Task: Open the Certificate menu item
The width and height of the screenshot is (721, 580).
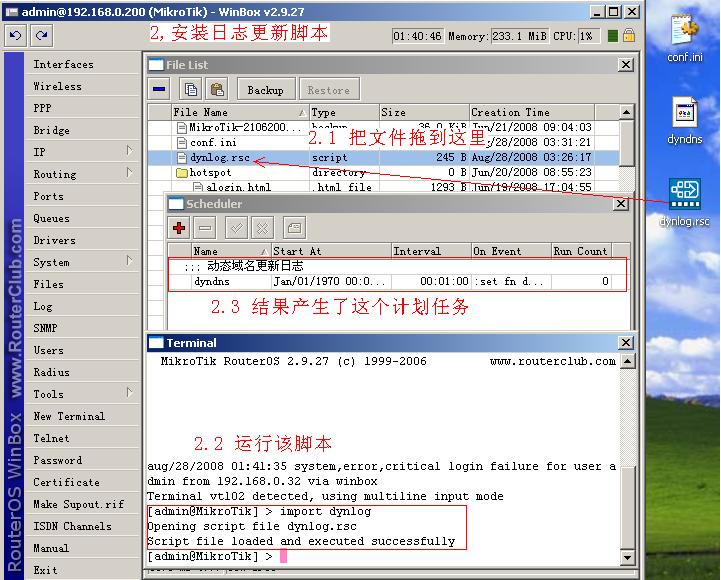Action: coord(82,482)
